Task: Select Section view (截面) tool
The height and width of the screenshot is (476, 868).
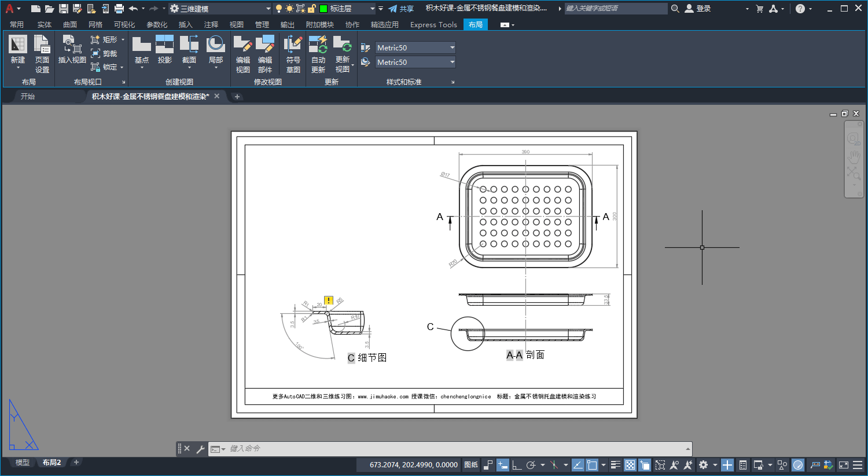Action: (189, 45)
